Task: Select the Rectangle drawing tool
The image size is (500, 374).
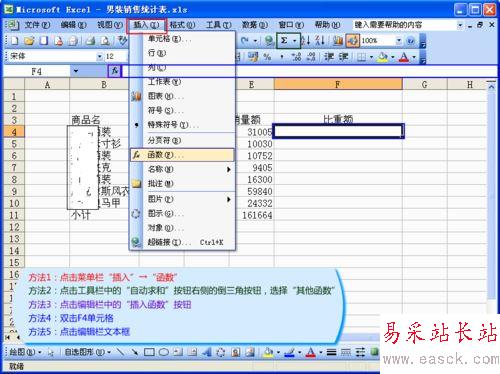Action: (149, 352)
